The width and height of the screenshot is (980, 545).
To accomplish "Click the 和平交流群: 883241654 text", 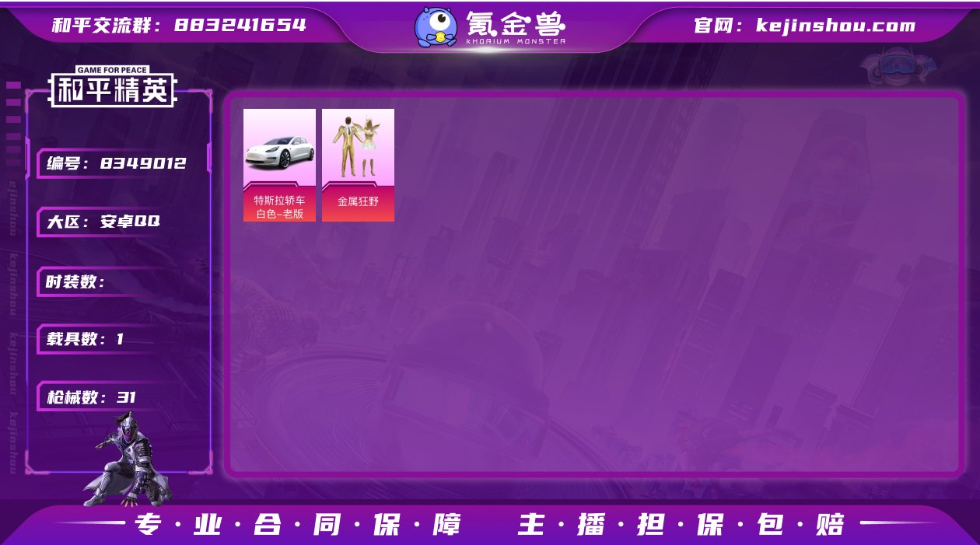I will (x=179, y=26).
